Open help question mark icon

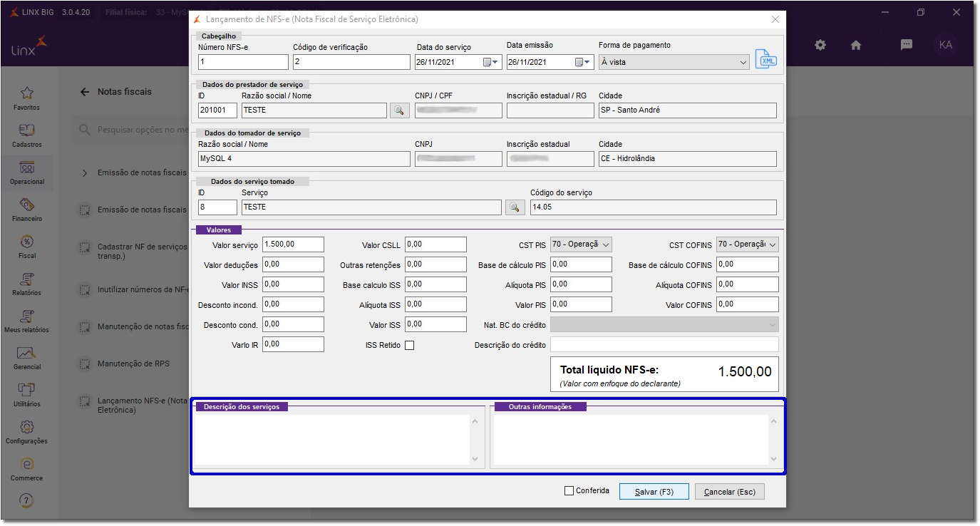[27, 500]
